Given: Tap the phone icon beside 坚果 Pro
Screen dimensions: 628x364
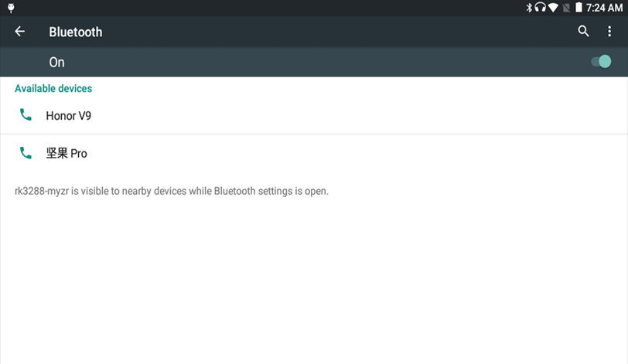Looking at the screenshot, I should pos(26,153).
